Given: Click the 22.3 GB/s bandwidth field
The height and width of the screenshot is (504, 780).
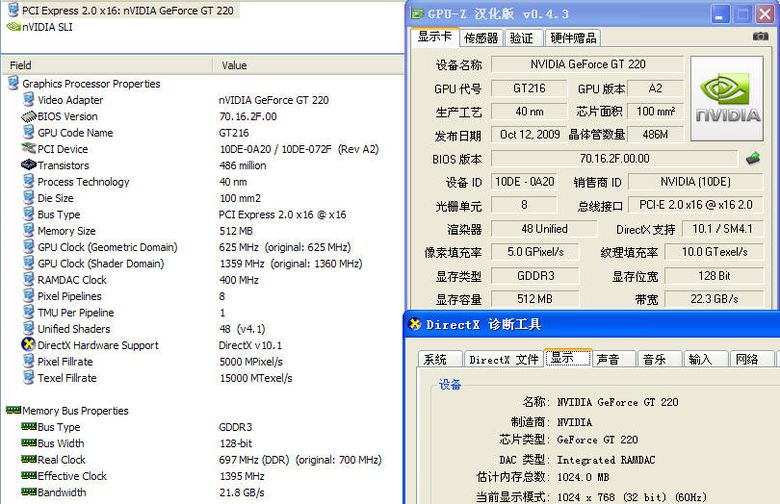Looking at the screenshot, I should coord(714,299).
